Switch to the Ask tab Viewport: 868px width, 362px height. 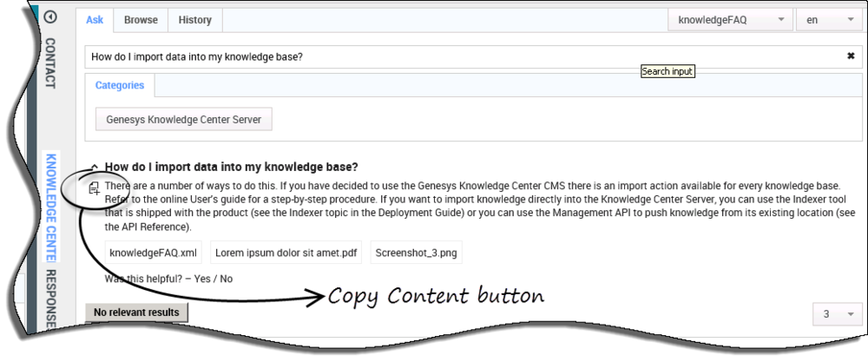point(95,20)
